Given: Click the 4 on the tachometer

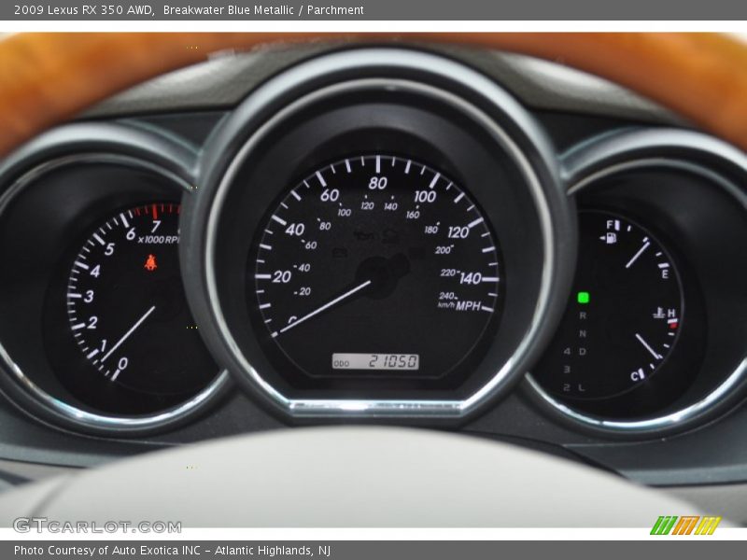Looking at the screenshot, I should (95, 271).
